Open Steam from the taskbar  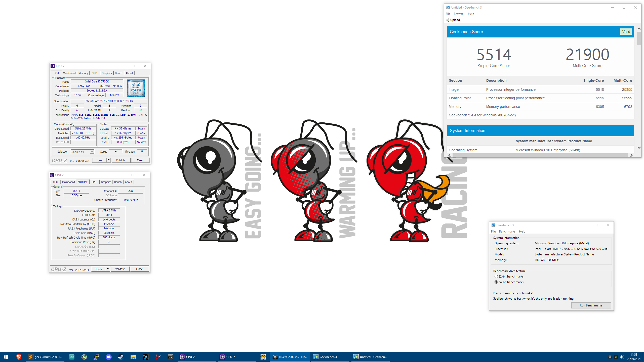(121, 357)
